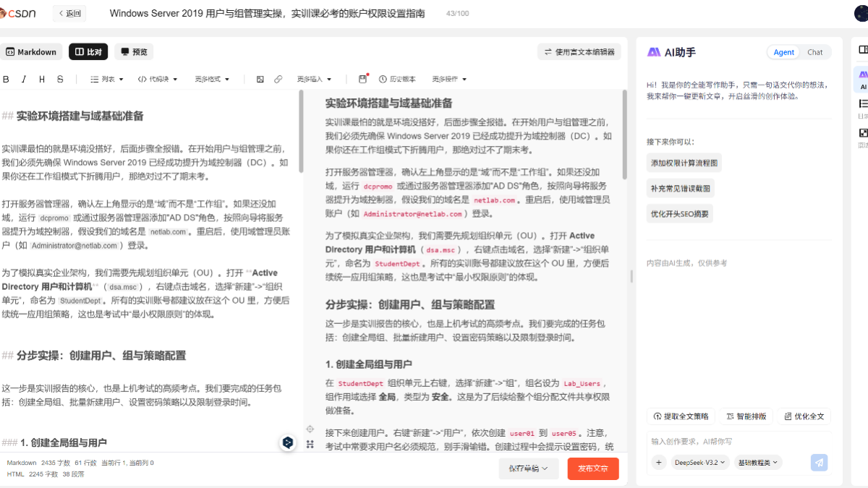Switch to 预览 preview mode

(134, 51)
